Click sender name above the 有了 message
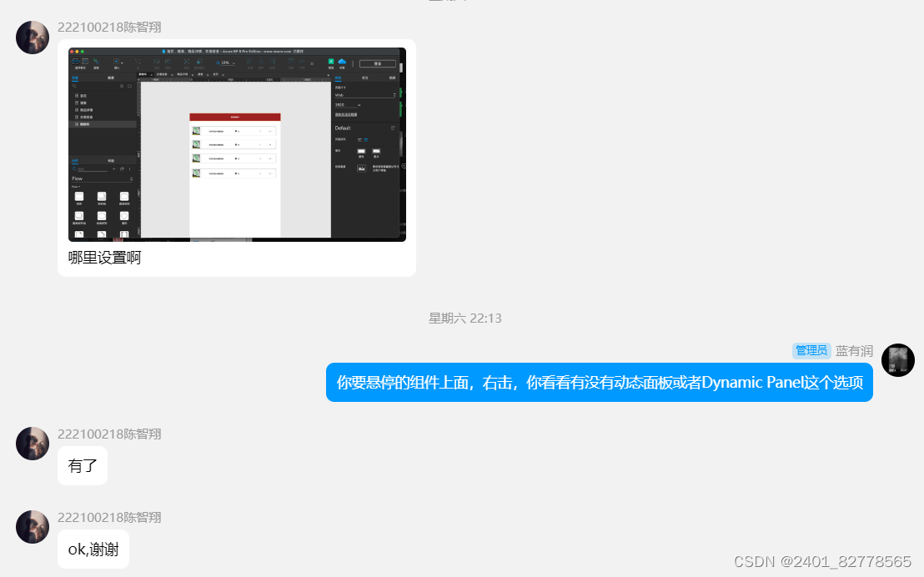This screenshot has height=577, width=924. (109, 434)
